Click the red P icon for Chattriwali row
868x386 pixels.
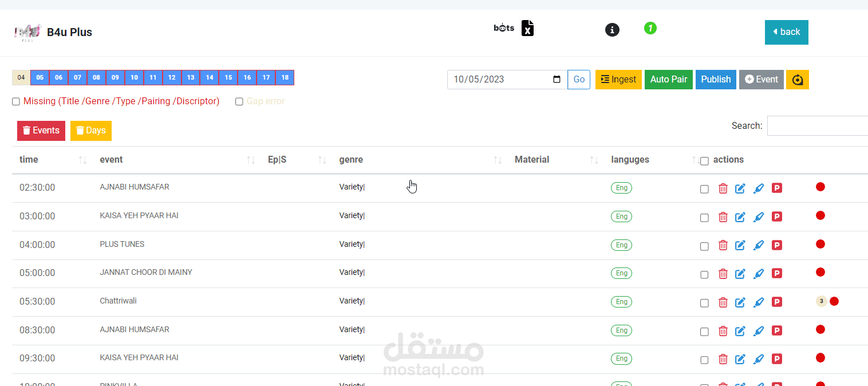click(777, 302)
